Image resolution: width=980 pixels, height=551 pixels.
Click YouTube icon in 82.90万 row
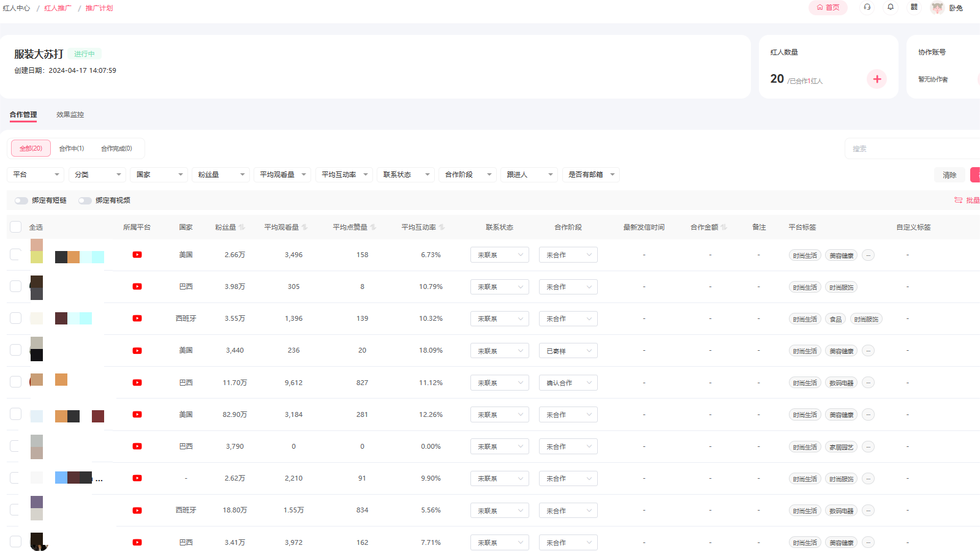point(137,414)
